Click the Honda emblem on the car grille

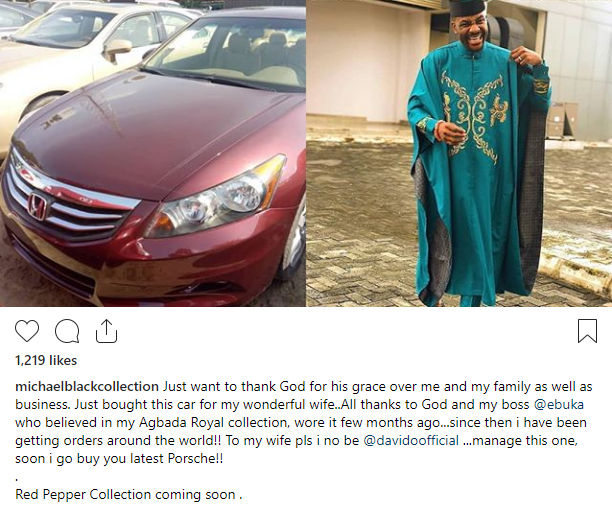(x=36, y=207)
